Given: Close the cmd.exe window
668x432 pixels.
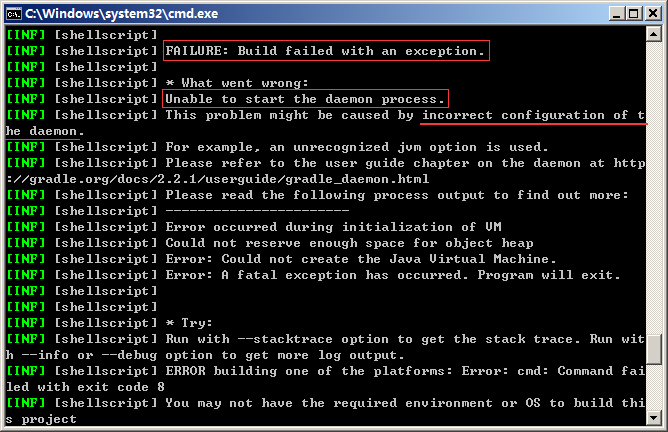Looking at the screenshot, I should (x=653, y=14).
